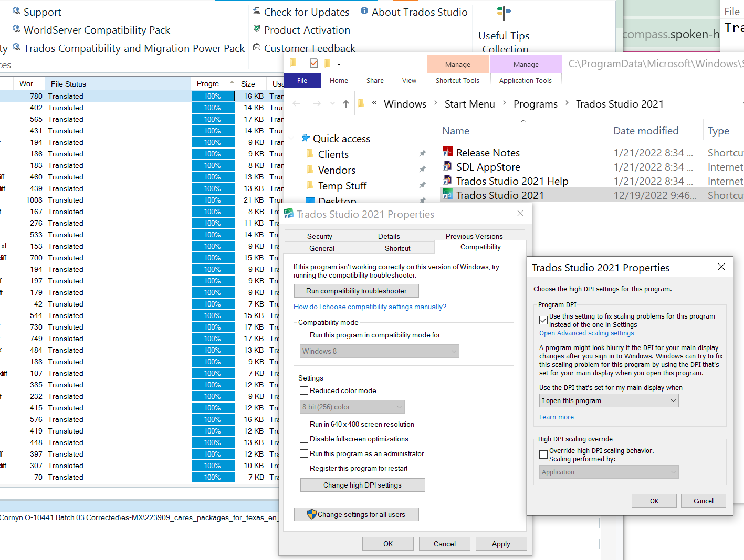
Task: Uncheck Use this setting to fix scaling problems
Action: (544, 320)
